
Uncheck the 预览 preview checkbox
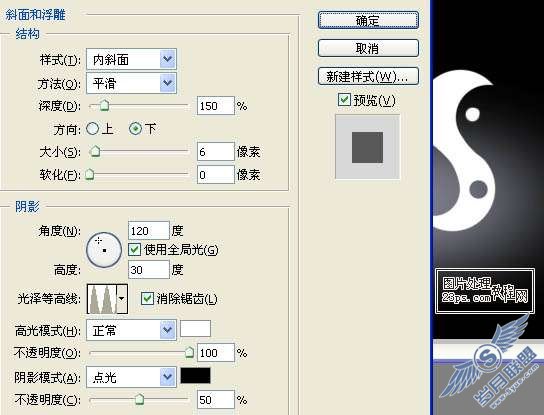(344, 100)
